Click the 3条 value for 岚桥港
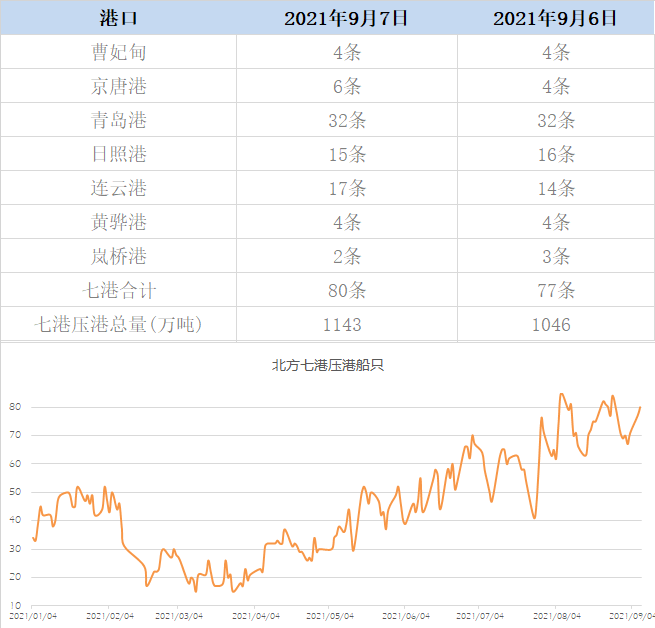Screen dimensions: 655x628 coord(556,256)
